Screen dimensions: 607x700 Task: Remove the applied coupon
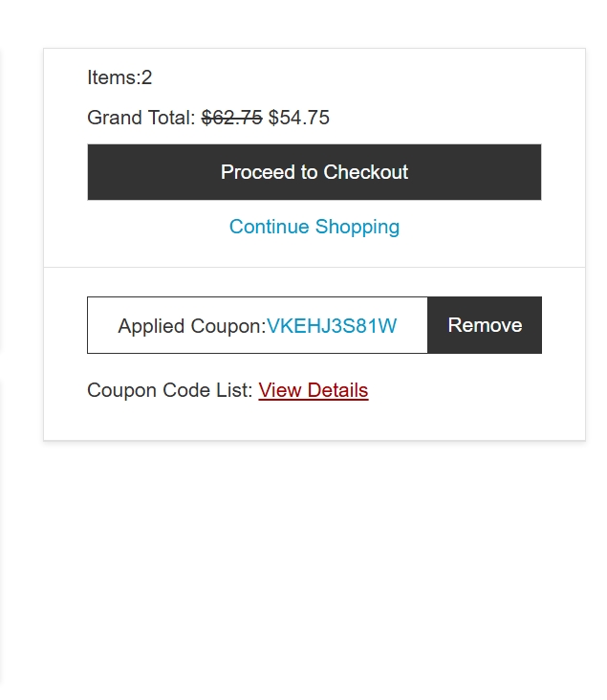click(x=485, y=325)
